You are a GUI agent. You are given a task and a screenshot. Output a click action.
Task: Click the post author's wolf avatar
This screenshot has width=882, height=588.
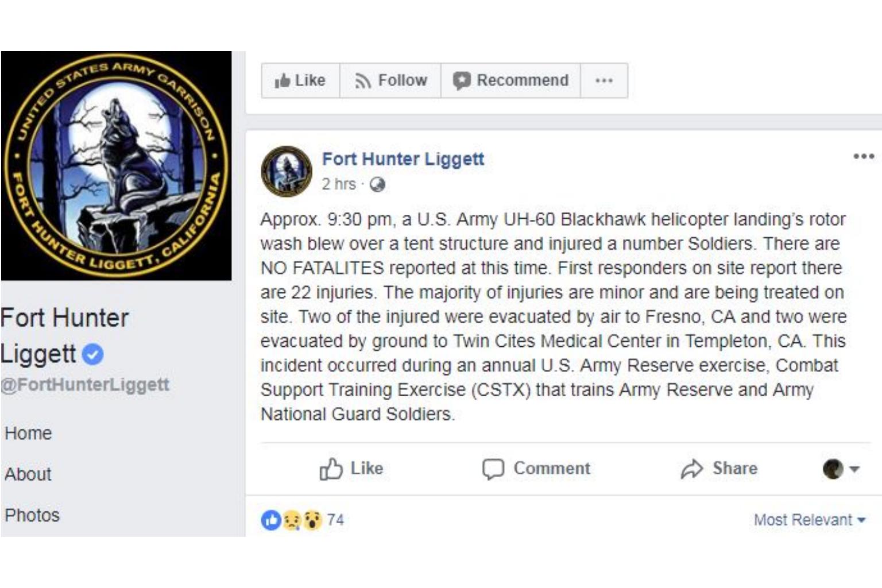pos(286,171)
